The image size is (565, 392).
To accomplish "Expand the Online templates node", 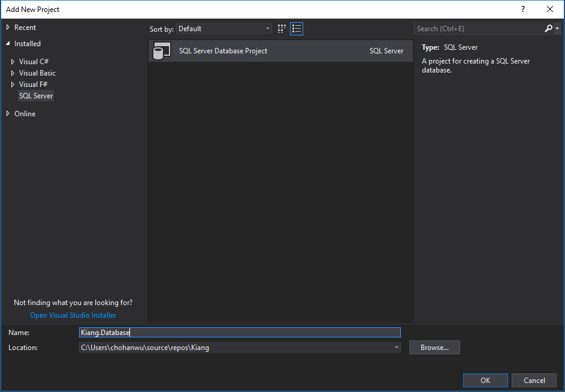I will [x=8, y=113].
